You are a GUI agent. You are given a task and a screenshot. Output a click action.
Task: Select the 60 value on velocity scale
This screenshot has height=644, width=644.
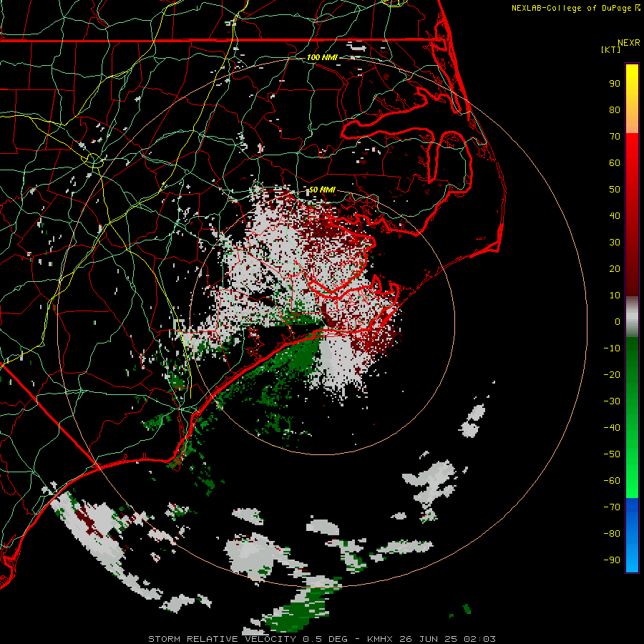point(615,162)
